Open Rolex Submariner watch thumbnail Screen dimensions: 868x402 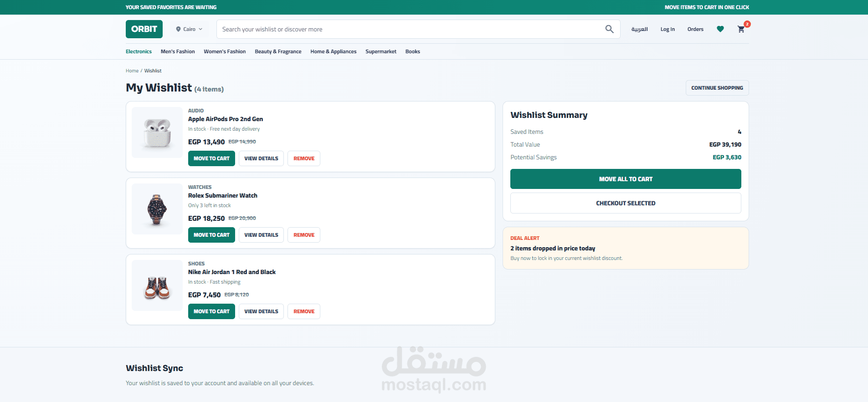tap(157, 209)
